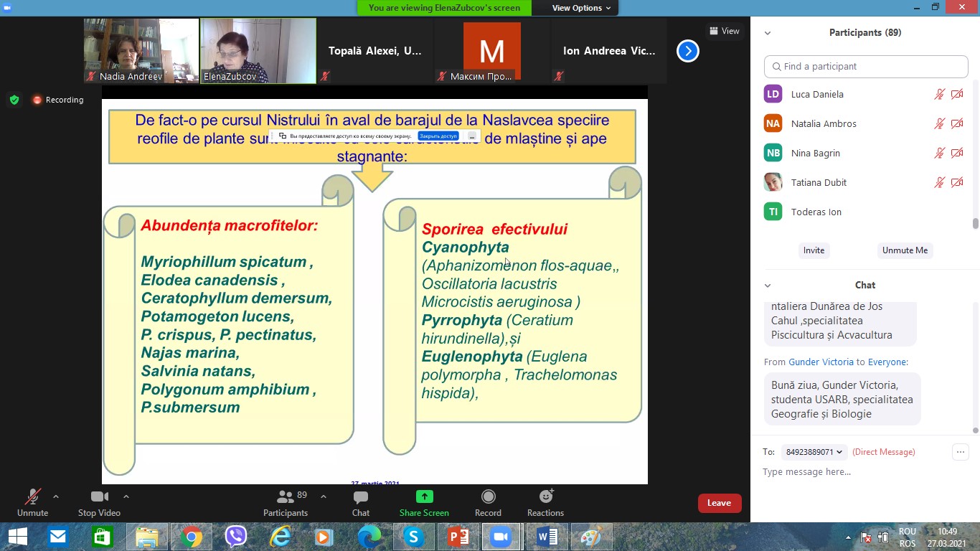
Task: Open the chat more options ellipsis
Action: [x=960, y=452]
